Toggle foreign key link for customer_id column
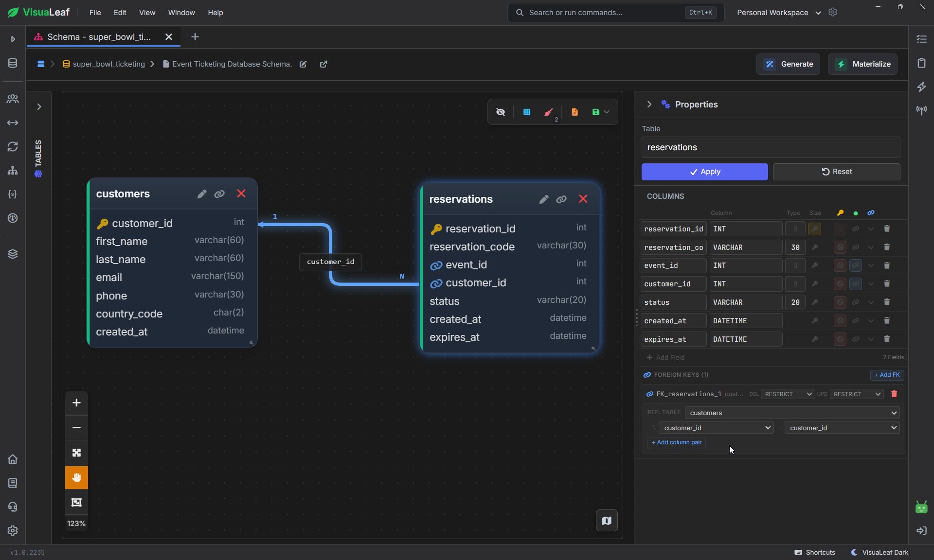Image resolution: width=934 pixels, height=560 pixels. click(856, 284)
